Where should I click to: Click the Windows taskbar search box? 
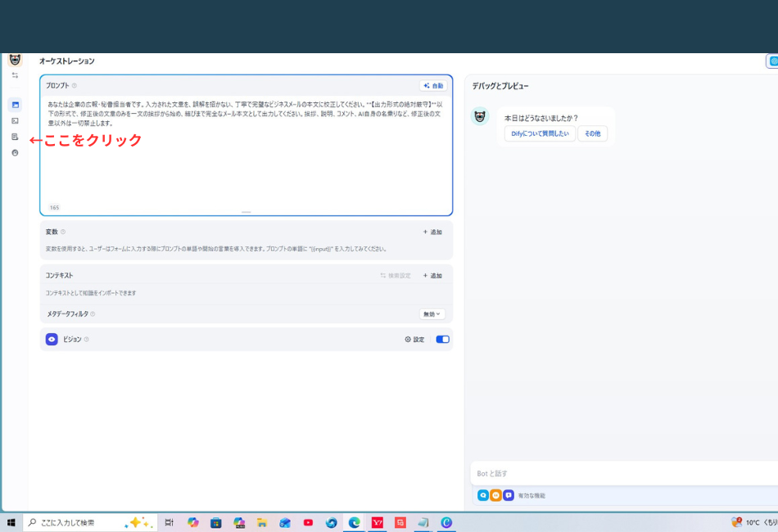point(78,522)
